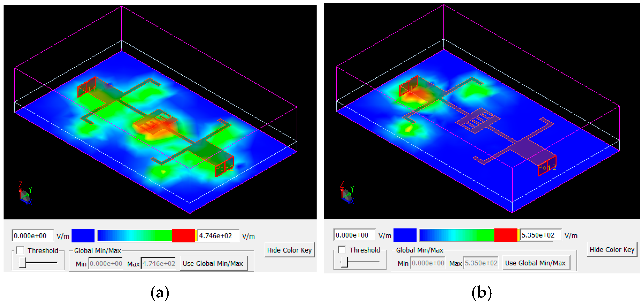Hide the color key in panel (a)
This screenshot has width=644, height=304.
(289, 250)
